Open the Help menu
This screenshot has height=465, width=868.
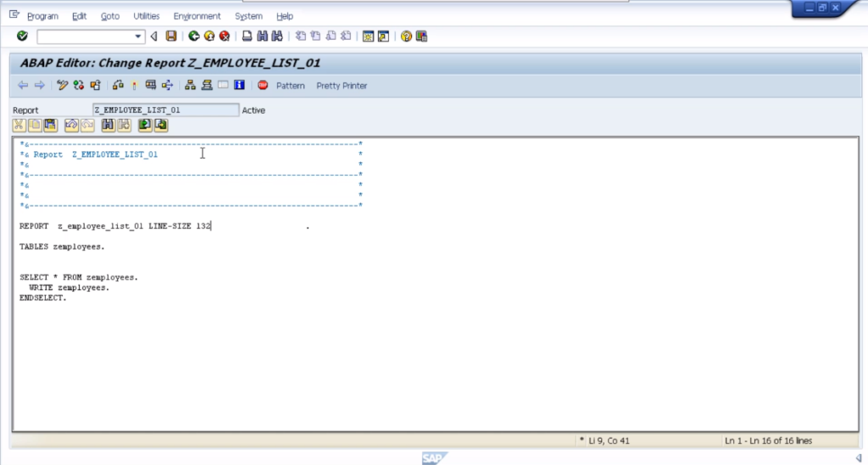point(285,16)
